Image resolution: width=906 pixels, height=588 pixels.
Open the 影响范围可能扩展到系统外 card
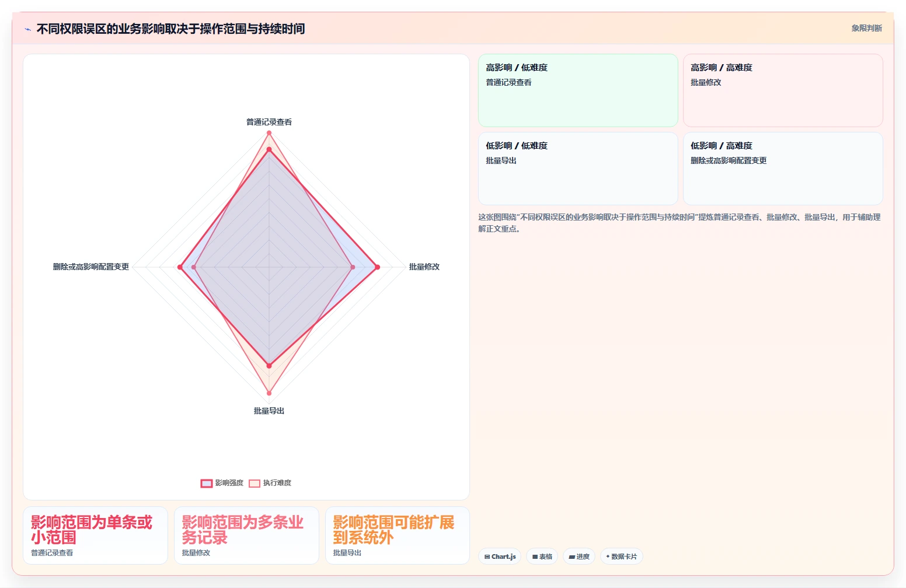pyautogui.click(x=398, y=535)
